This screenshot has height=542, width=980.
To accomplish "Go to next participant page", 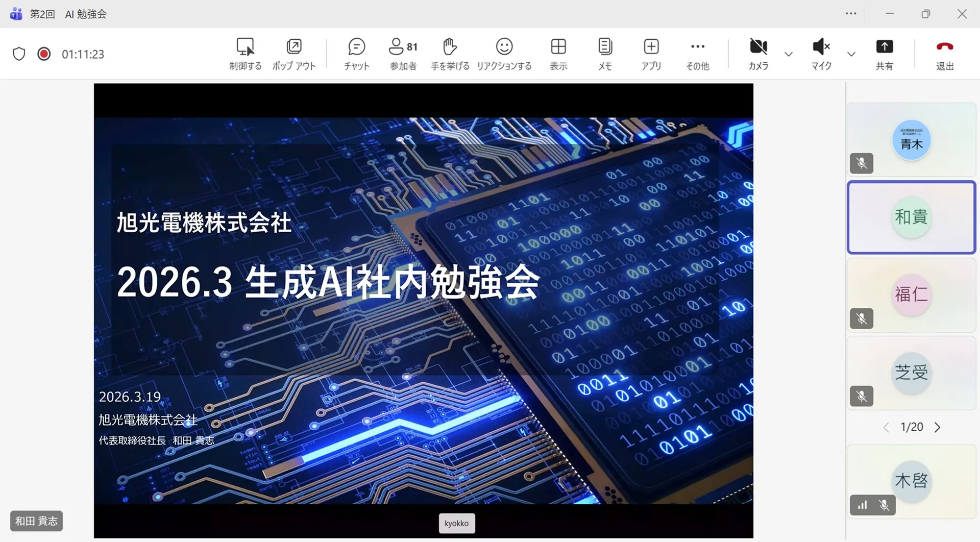I will pyautogui.click(x=937, y=427).
